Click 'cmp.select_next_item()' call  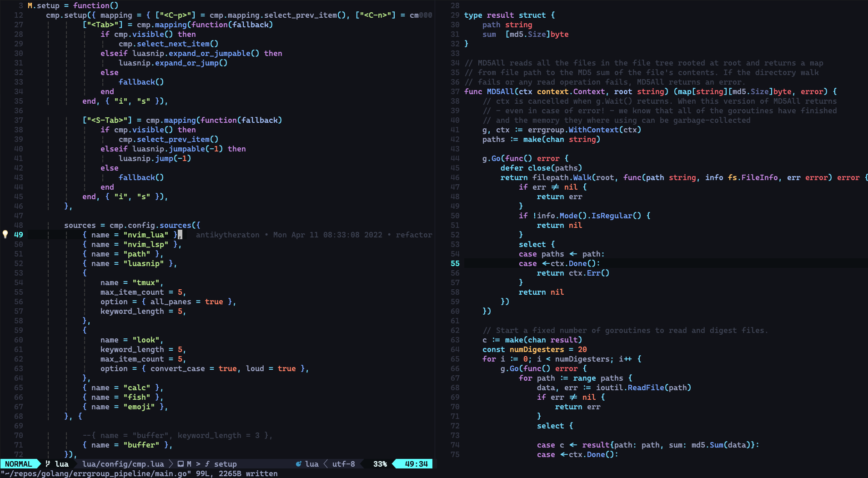(169, 44)
